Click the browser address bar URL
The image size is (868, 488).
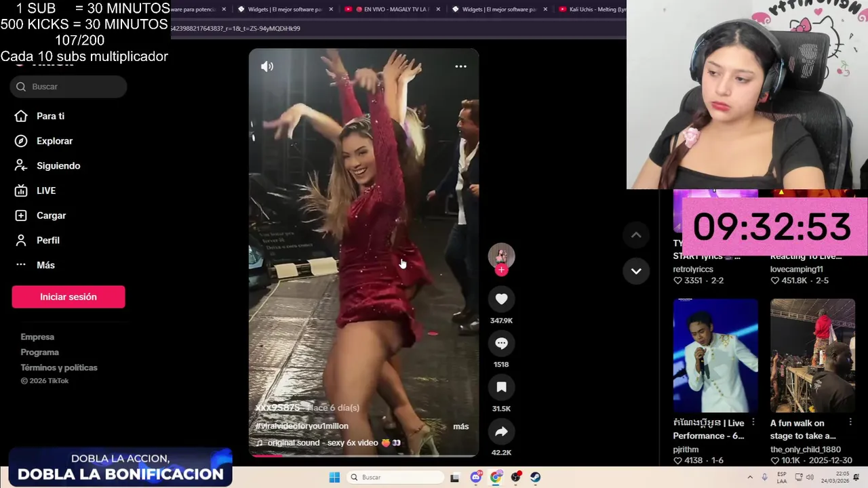coord(235,28)
